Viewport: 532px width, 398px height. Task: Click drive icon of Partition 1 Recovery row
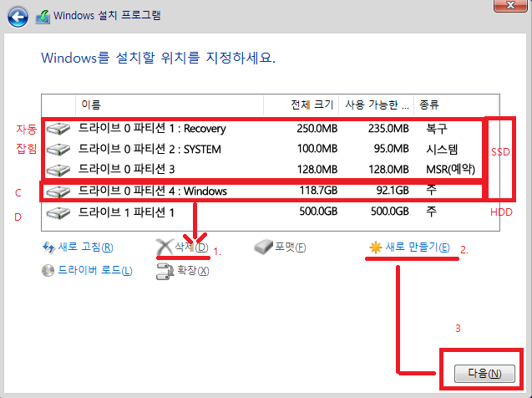tap(58, 129)
